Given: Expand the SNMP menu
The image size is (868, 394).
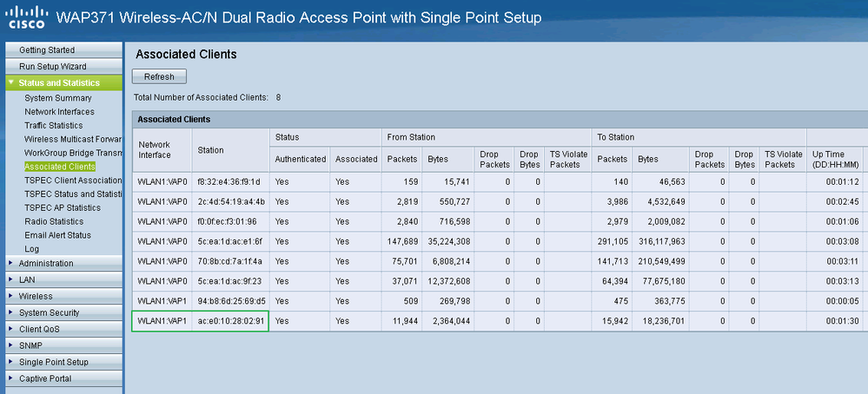Looking at the screenshot, I should tap(63, 346).
